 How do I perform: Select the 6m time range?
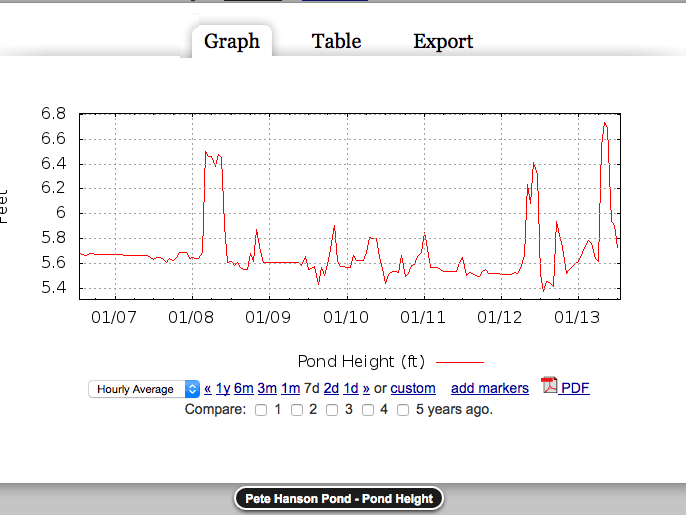(x=244, y=389)
